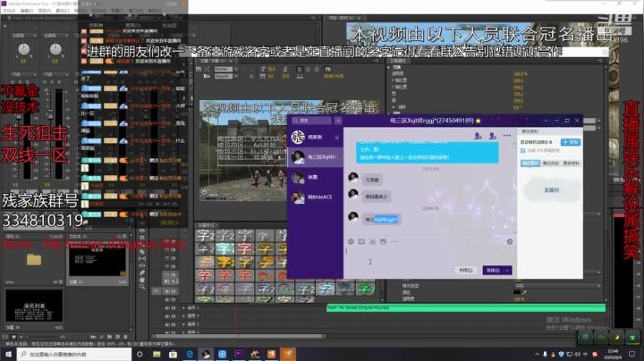Click the 关闭 close button in QQ chat

pyautogui.click(x=466, y=271)
